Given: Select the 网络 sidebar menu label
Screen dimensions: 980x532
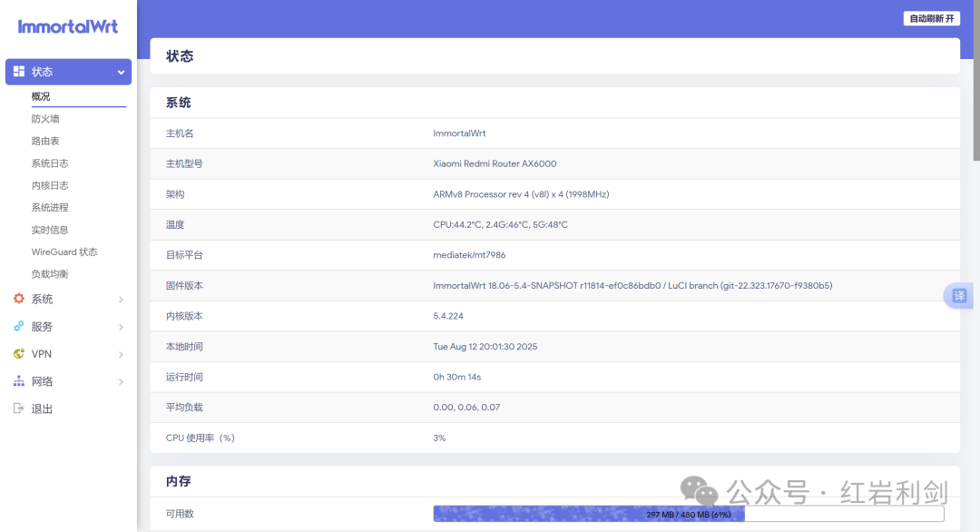Looking at the screenshot, I should pos(42,381).
